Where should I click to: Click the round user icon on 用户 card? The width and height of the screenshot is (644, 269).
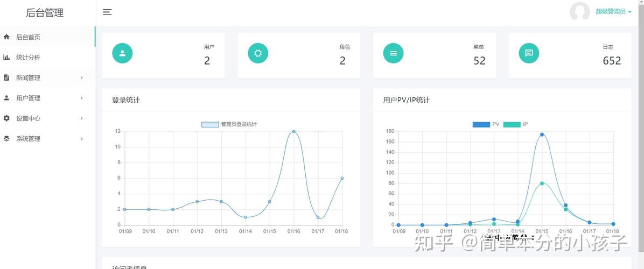coord(122,53)
